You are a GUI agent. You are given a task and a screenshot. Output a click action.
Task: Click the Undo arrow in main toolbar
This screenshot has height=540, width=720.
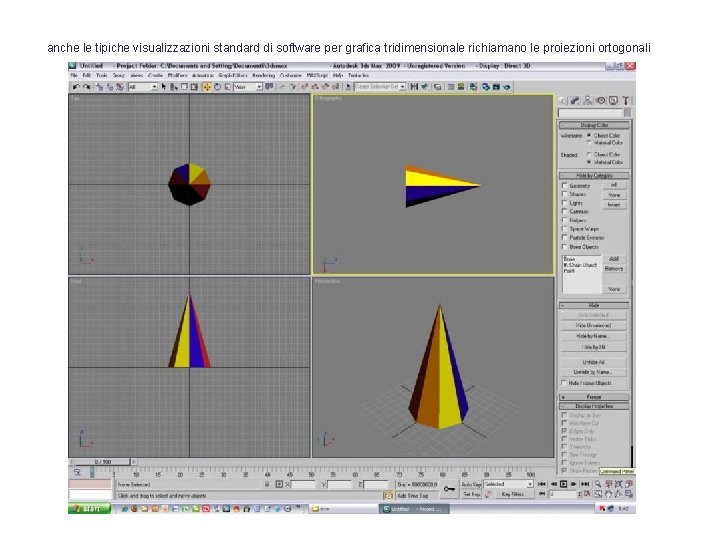(74, 87)
